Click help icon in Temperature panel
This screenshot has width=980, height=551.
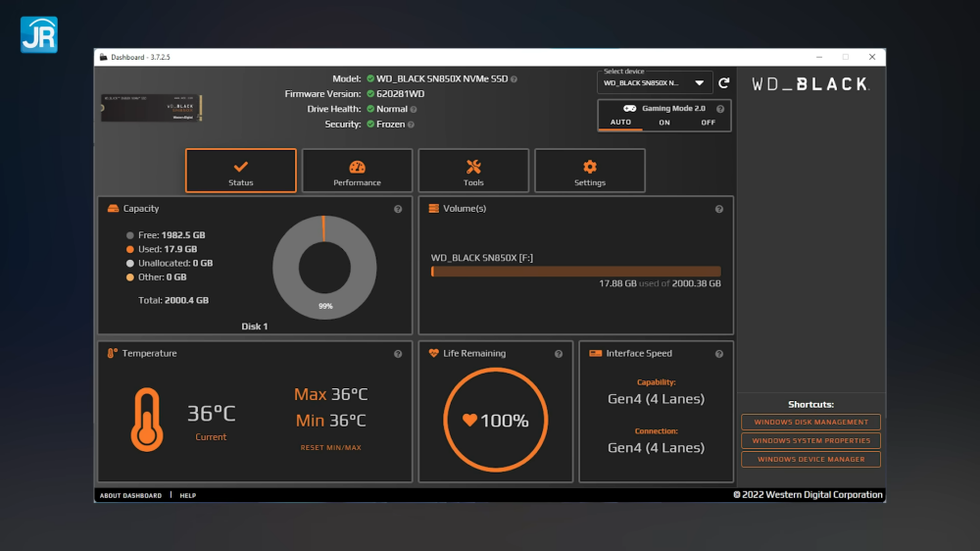[x=398, y=354]
